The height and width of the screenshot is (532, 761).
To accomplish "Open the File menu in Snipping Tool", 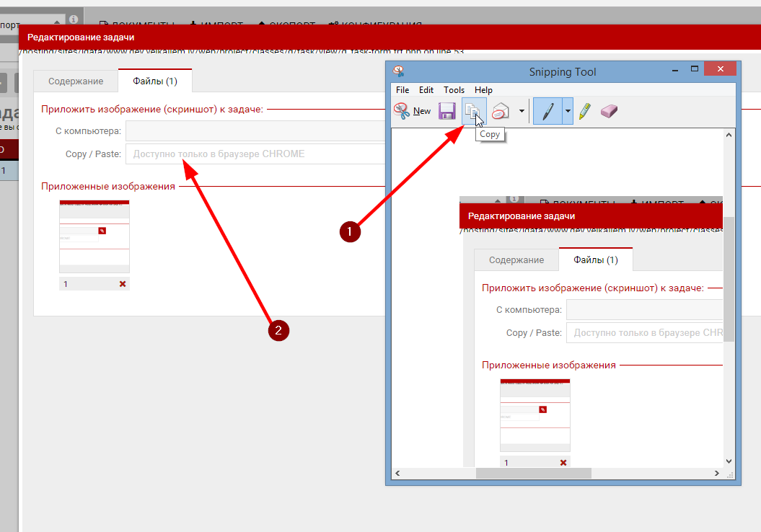I will coord(403,90).
